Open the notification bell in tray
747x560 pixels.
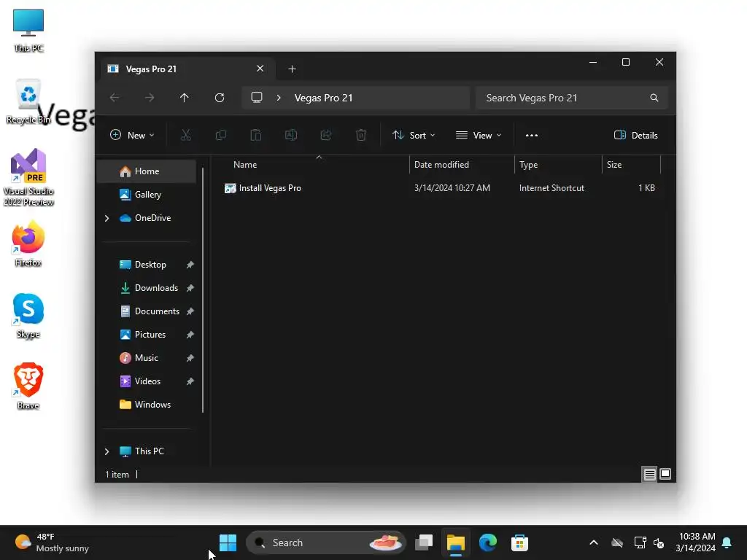pyautogui.click(x=727, y=542)
